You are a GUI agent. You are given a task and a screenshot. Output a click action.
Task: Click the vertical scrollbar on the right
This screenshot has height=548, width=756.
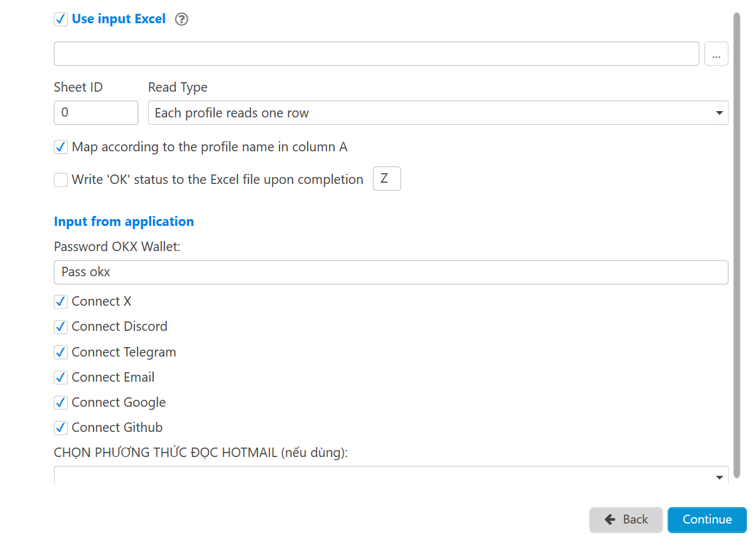pyautogui.click(x=737, y=239)
